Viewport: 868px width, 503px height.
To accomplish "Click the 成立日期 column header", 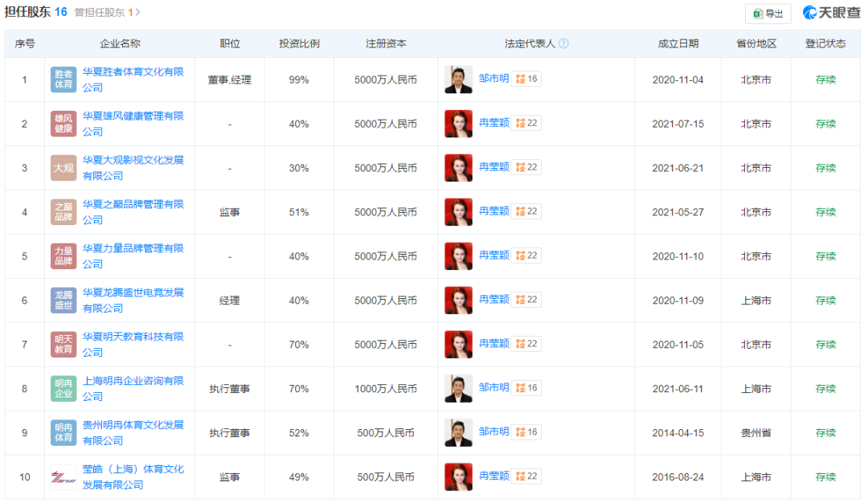I will click(x=678, y=43).
